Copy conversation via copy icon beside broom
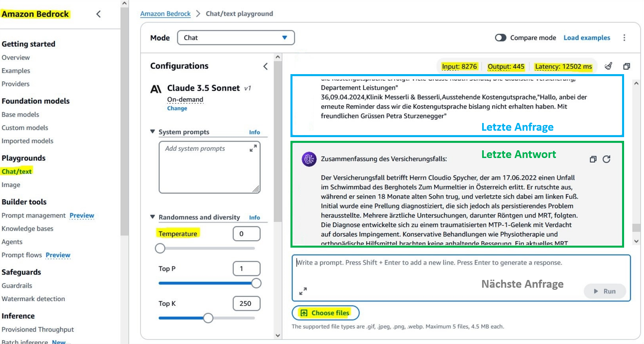 point(627,66)
